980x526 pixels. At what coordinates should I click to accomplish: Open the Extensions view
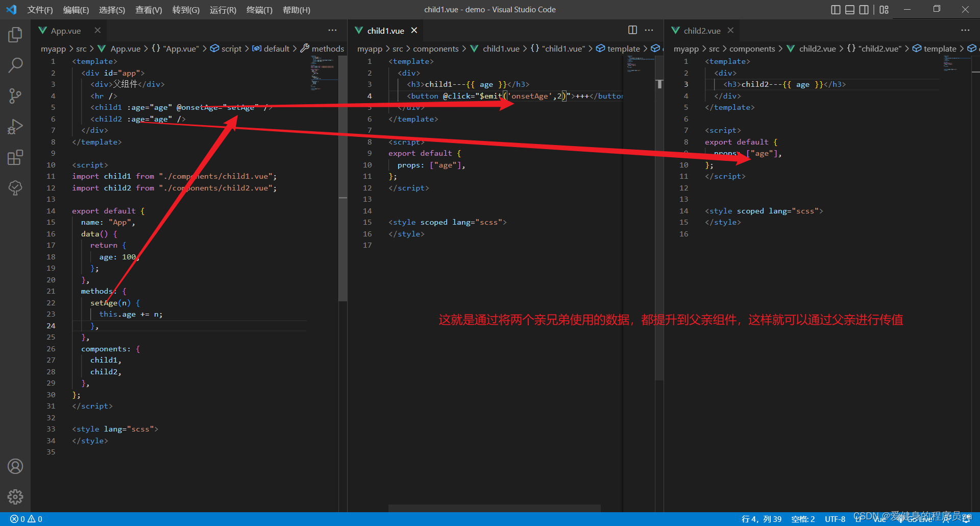pos(15,157)
